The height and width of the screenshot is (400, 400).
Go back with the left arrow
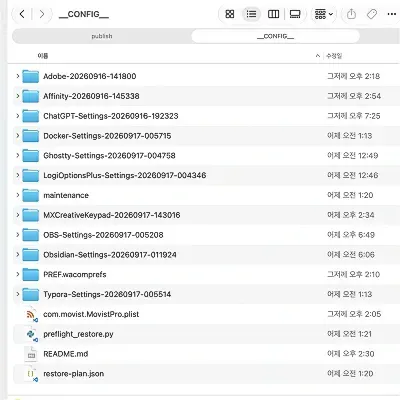coord(22,14)
